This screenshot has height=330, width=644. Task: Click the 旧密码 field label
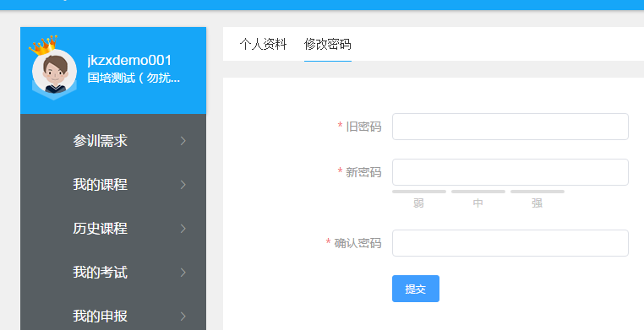[363, 127]
